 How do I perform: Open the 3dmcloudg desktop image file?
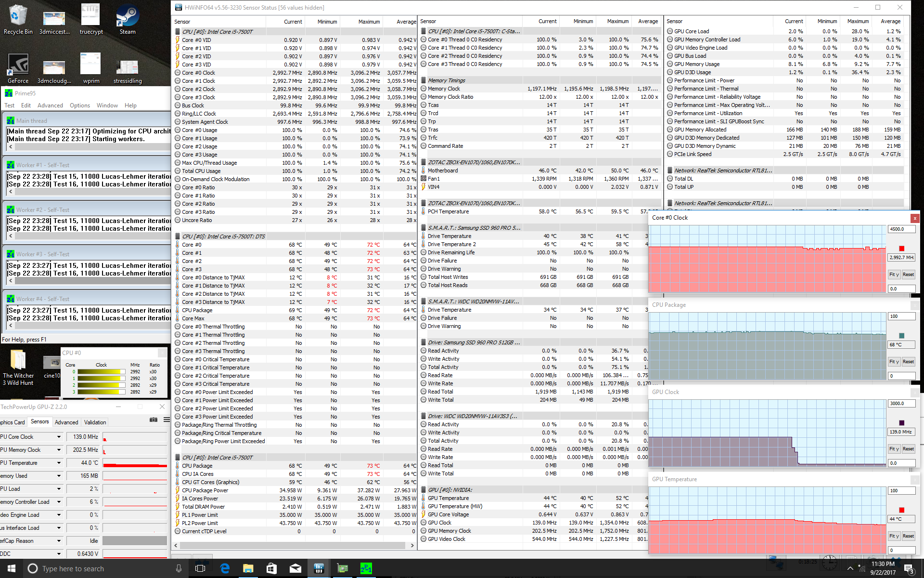pos(54,71)
